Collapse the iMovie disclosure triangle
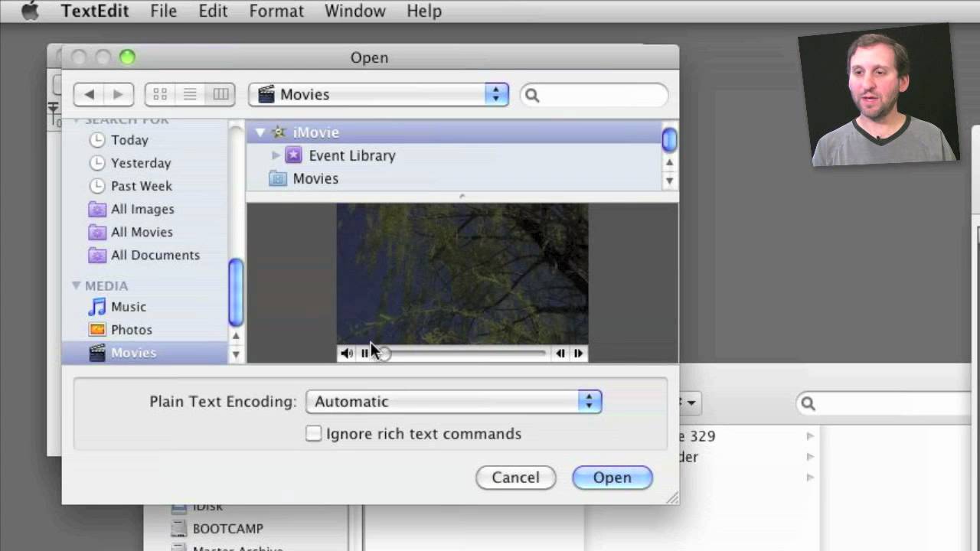 pyautogui.click(x=260, y=132)
